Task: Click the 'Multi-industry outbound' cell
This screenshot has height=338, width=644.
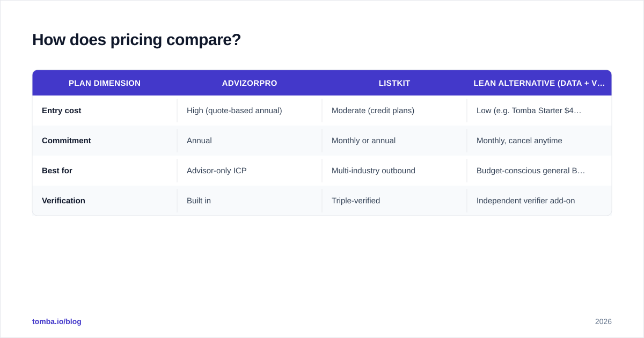Action: click(x=394, y=171)
